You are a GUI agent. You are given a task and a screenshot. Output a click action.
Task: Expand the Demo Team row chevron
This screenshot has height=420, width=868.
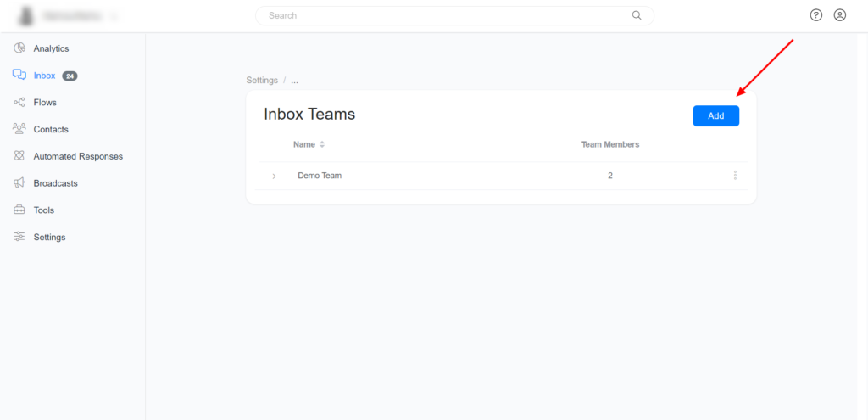pos(274,176)
